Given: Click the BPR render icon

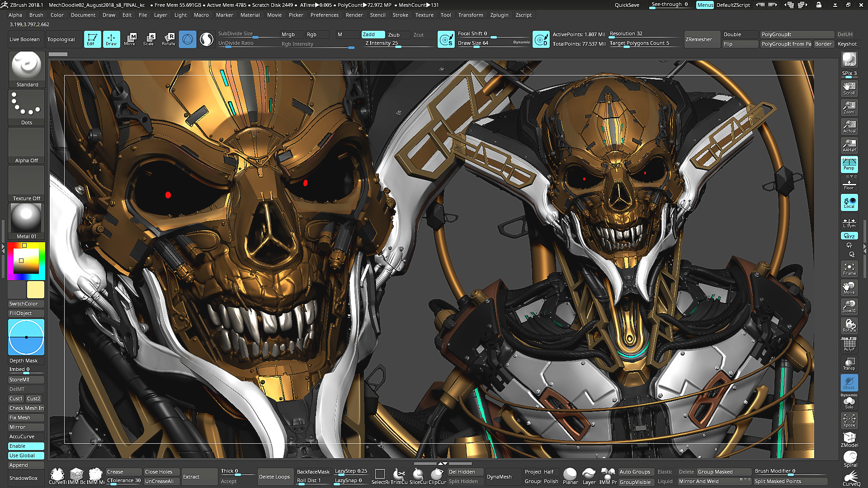Looking at the screenshot, I should click(849, 60).
